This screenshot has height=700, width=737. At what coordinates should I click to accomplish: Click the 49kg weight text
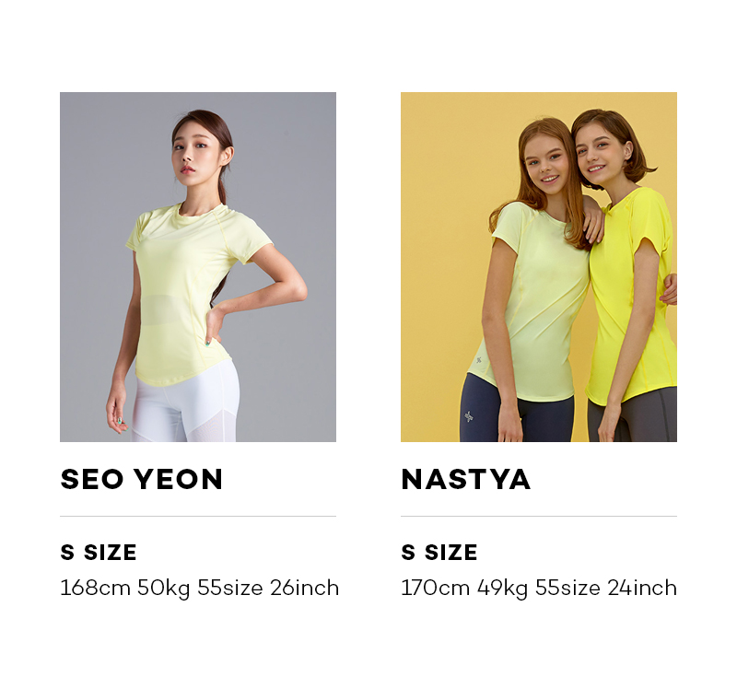click(502, 589)
